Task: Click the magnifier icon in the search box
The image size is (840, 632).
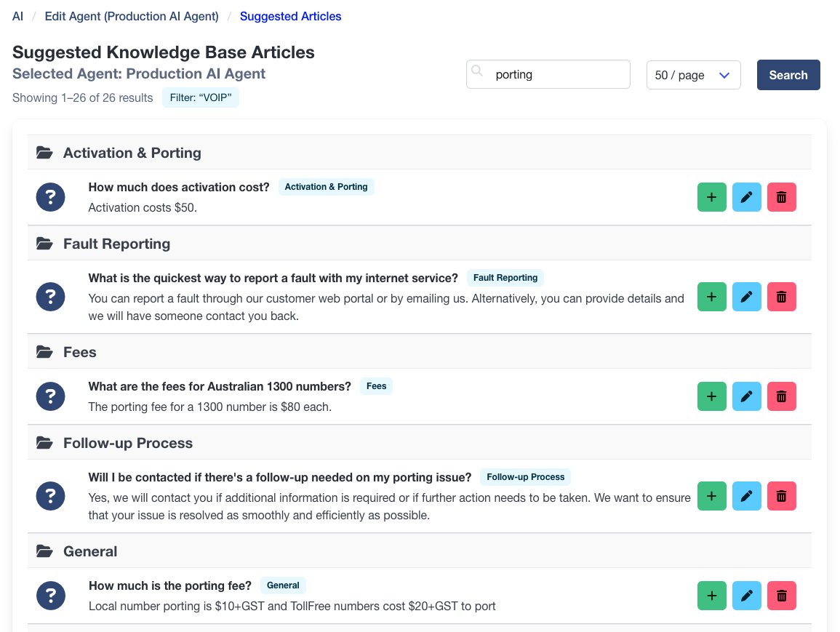Action: coord(477,71)
